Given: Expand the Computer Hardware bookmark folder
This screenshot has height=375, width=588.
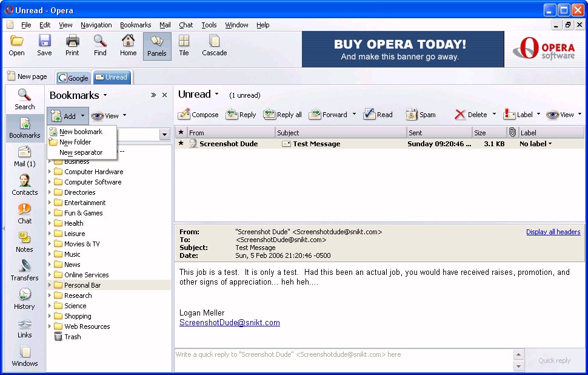Looking at the screenshot, I should point(50,172).
